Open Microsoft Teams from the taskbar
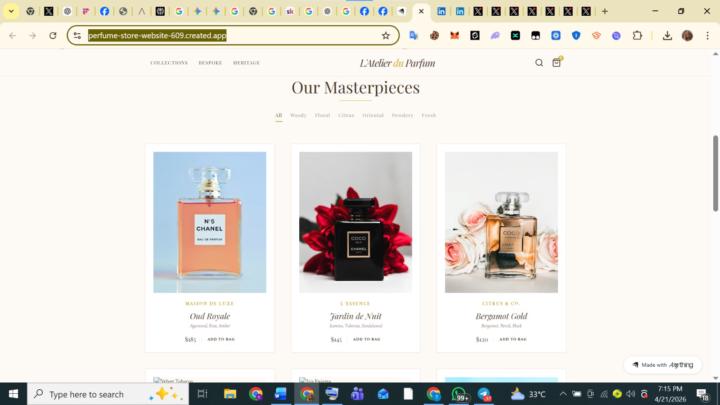Image resolution: width=720 pixels, height=405 pixels. 357,394
